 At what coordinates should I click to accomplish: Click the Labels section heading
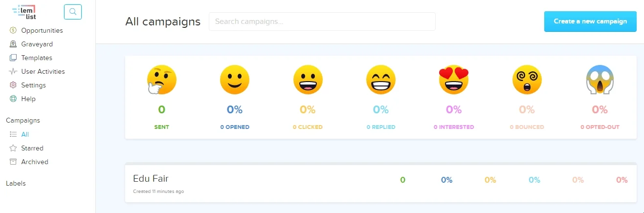[x=16, y=183]
